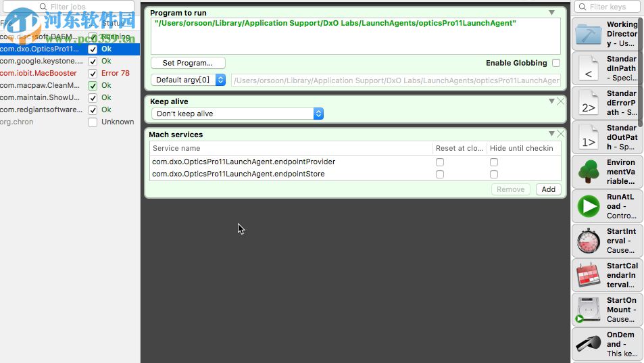Click the Filter jobs search field
Viewport: 644px width, 363px height.
click(x=68, y=7)
